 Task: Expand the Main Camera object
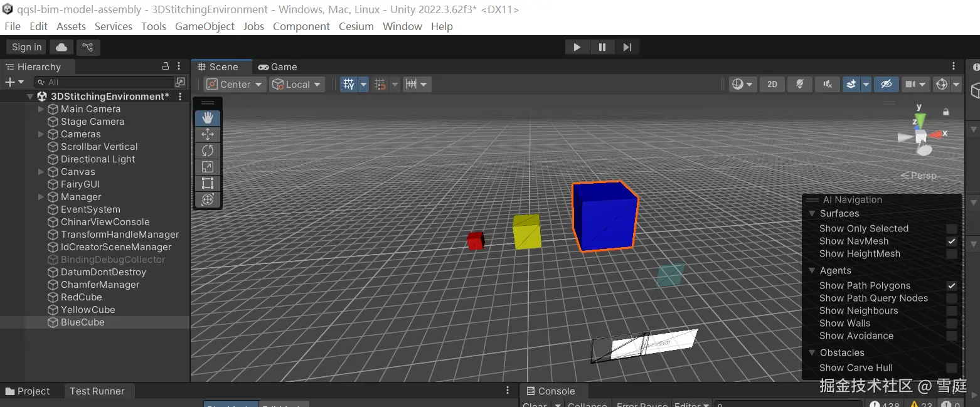(x=41, y=109)
